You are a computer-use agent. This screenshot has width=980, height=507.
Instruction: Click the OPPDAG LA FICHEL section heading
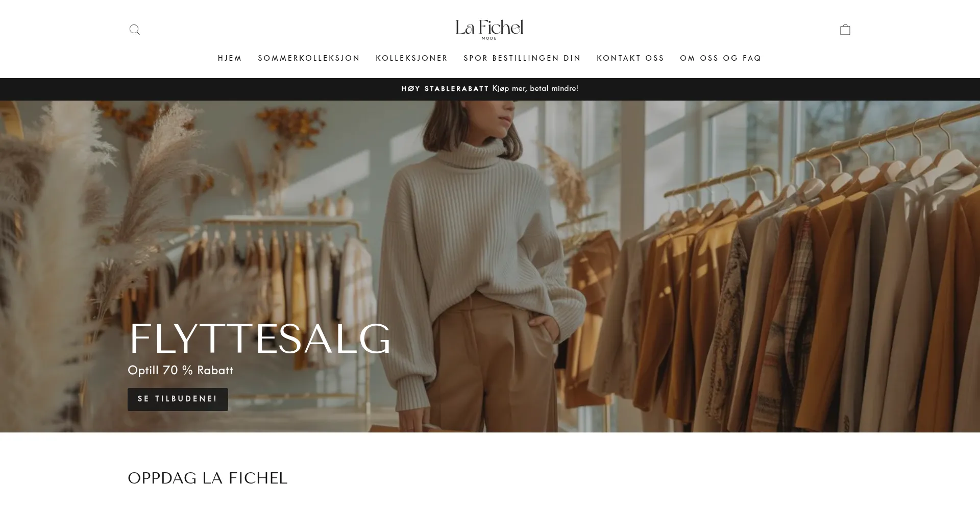[207, 478]
